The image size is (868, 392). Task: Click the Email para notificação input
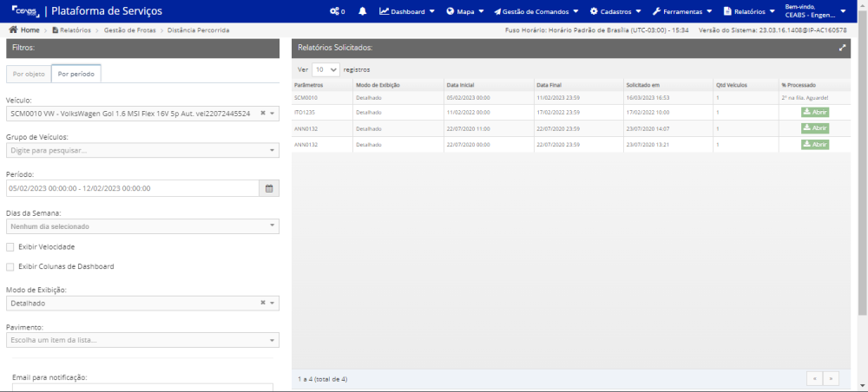(x=142, y=388)
